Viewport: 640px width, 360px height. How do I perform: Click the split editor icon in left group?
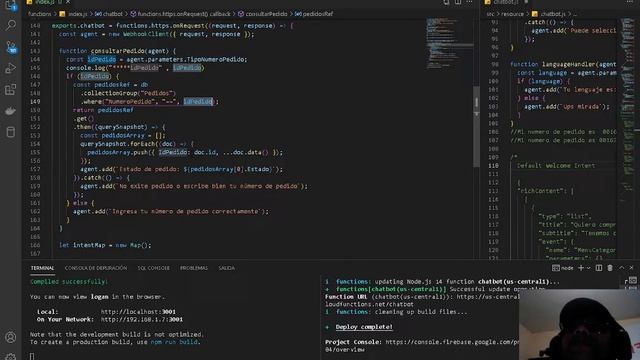coord(458,2)
